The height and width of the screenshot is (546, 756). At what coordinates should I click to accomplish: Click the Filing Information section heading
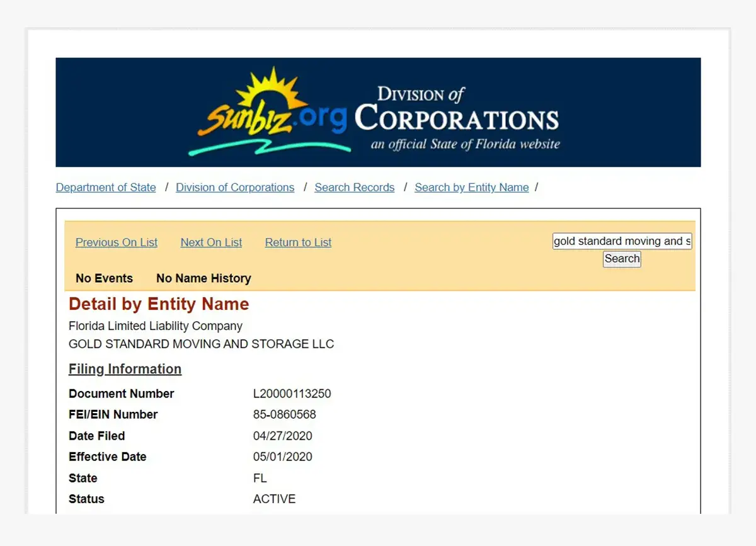tap(125, 369)
